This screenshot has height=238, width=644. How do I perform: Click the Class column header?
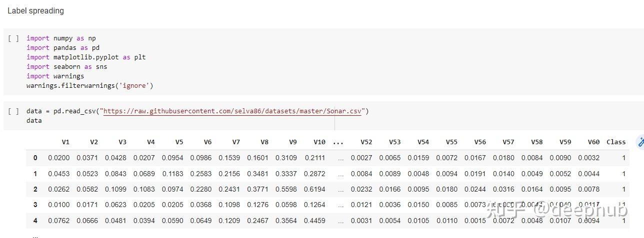[615, 142]
